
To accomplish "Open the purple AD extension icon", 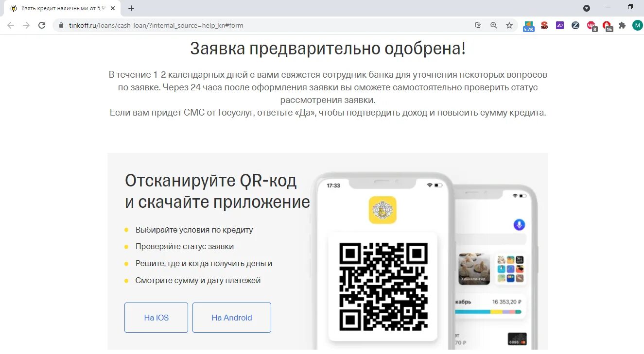I will [x=560, y=25].
